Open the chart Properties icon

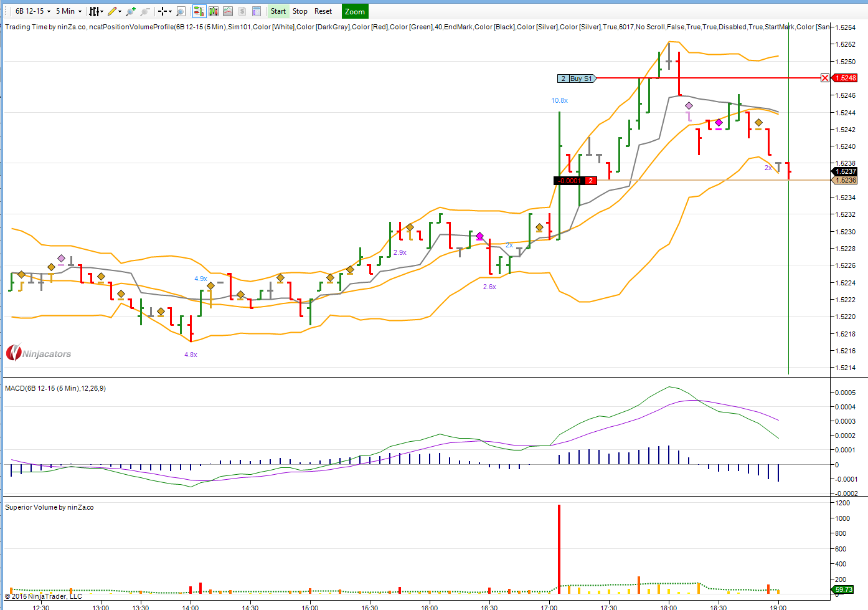pyautogui.click(x=257, y=11)
